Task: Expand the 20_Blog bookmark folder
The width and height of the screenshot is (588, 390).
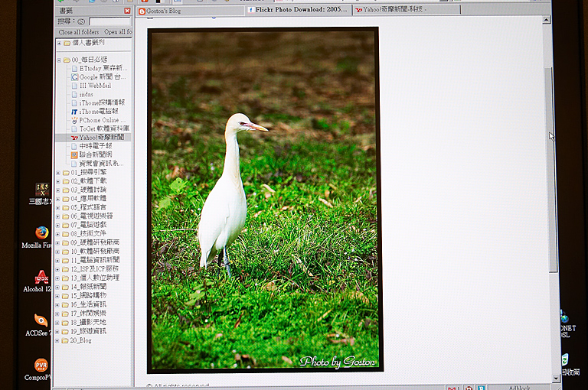Action: (x=59, y=340)
